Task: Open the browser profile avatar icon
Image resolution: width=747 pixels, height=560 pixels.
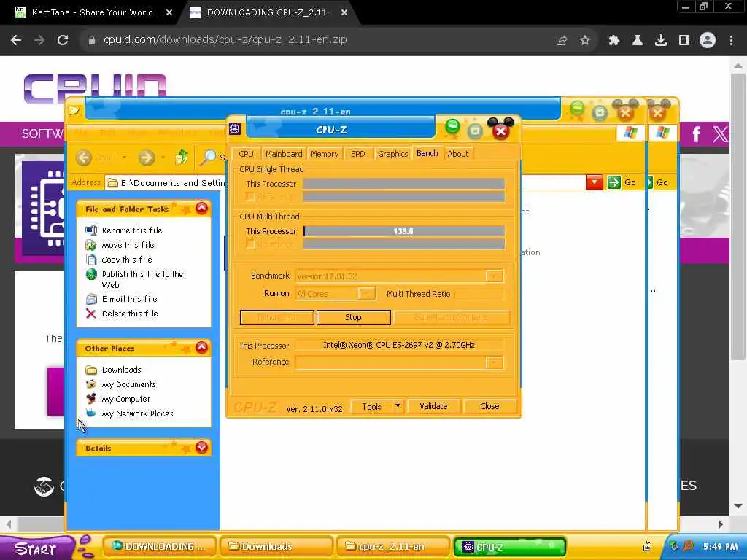Action: 708,41
